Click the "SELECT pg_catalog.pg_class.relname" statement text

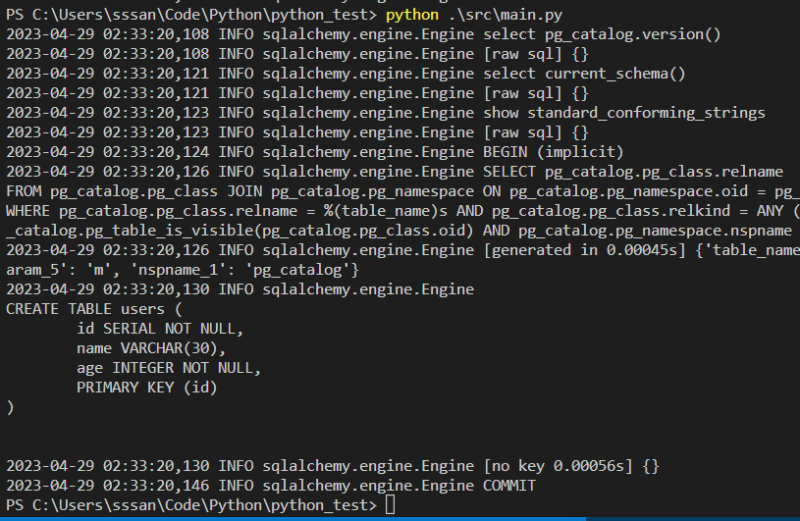pos(633,172)
